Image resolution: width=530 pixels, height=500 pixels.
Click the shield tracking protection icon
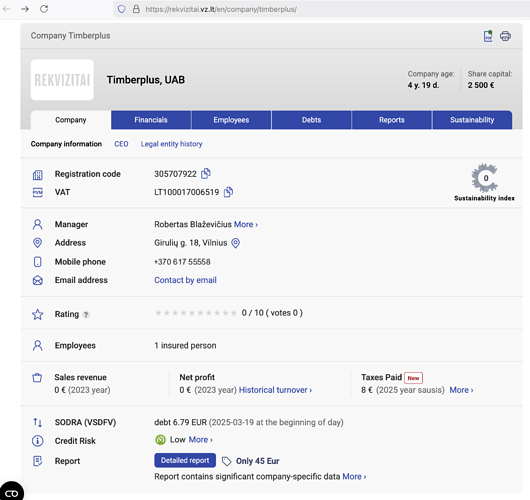(x=121, y=9)
